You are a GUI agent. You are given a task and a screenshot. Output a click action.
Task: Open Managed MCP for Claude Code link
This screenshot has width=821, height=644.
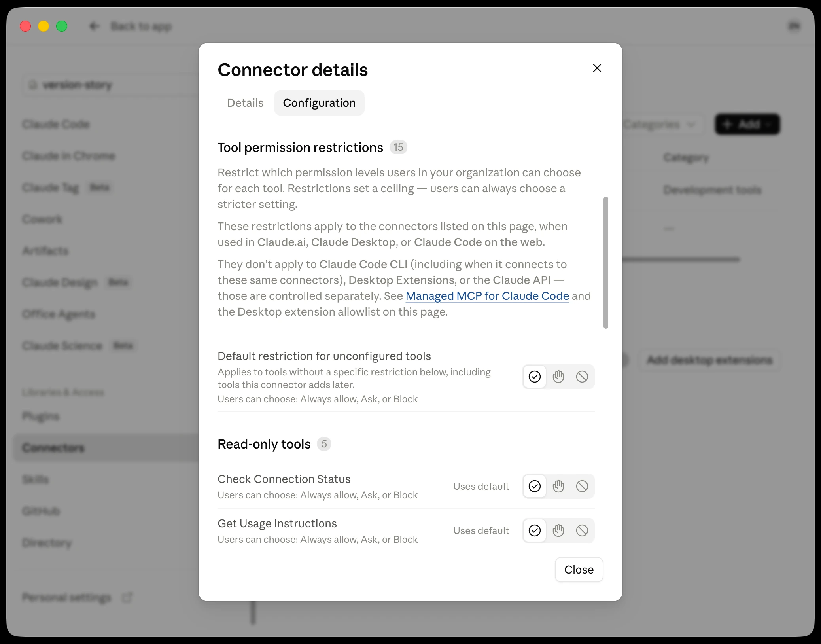pyautogui.click(x=487, y=296)
